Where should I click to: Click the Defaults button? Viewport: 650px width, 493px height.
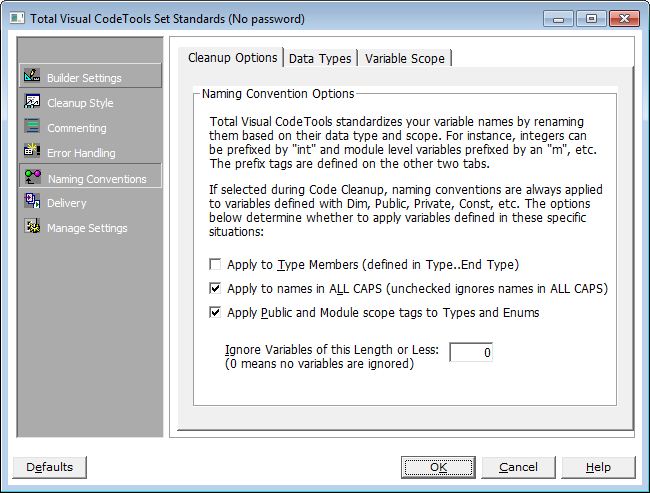(49, 467)
